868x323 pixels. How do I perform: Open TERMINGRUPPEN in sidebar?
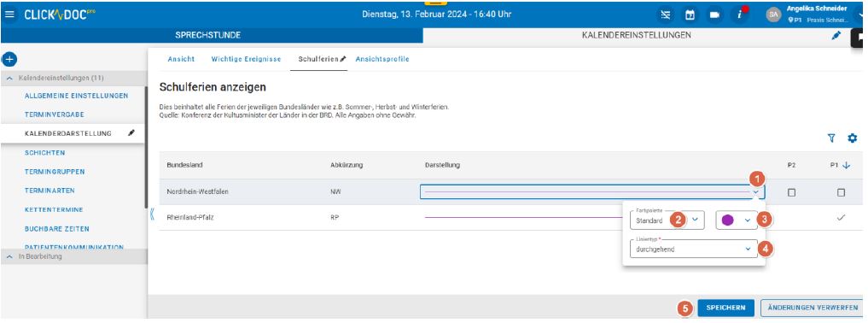(x=55, y=172)
